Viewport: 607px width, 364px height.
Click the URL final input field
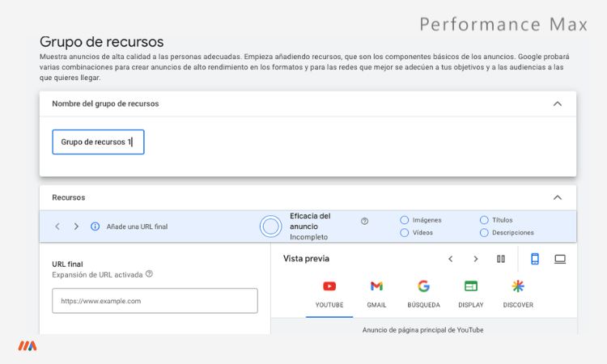coord(155,301)
